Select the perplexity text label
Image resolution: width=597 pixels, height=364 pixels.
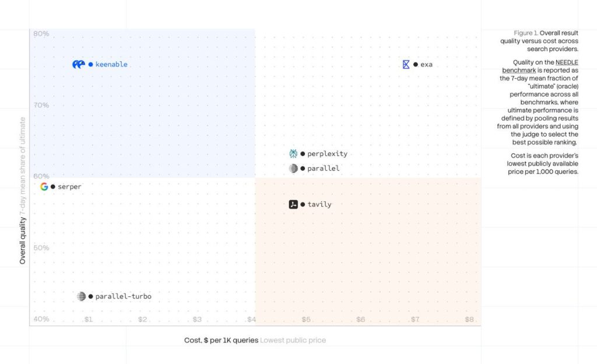click(328, 154)
